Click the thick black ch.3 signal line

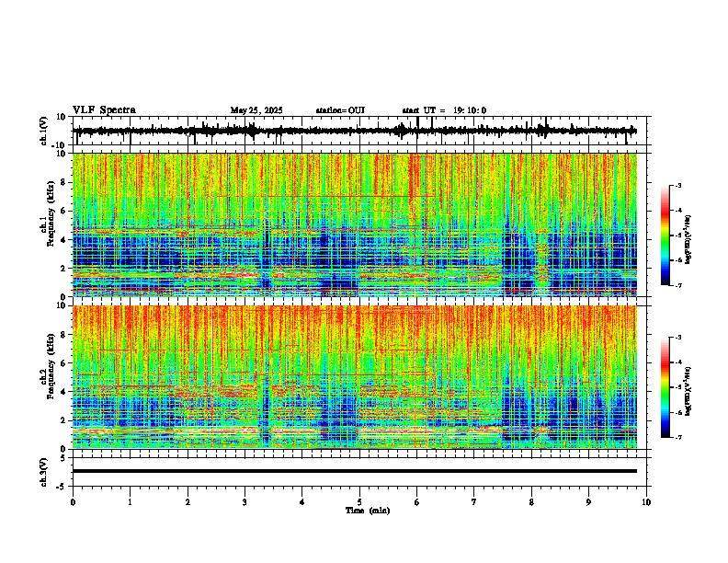[x=355, y=471]
